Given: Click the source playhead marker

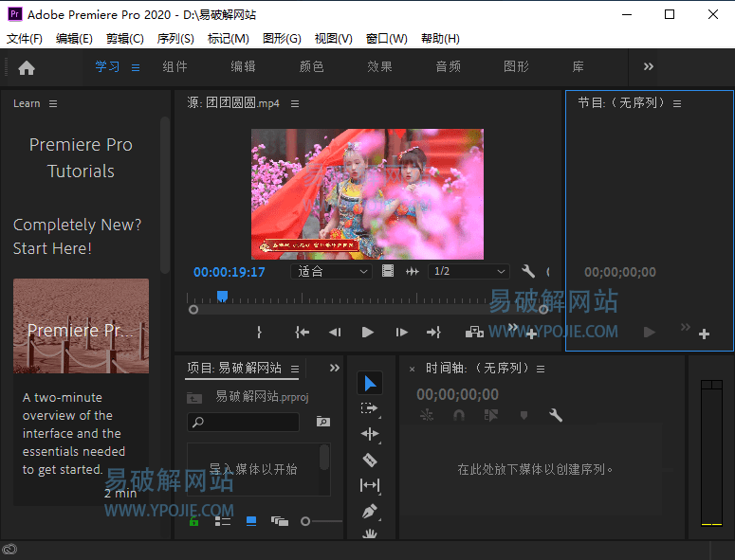Looking at the screenshot, I should tap(222, 296).
